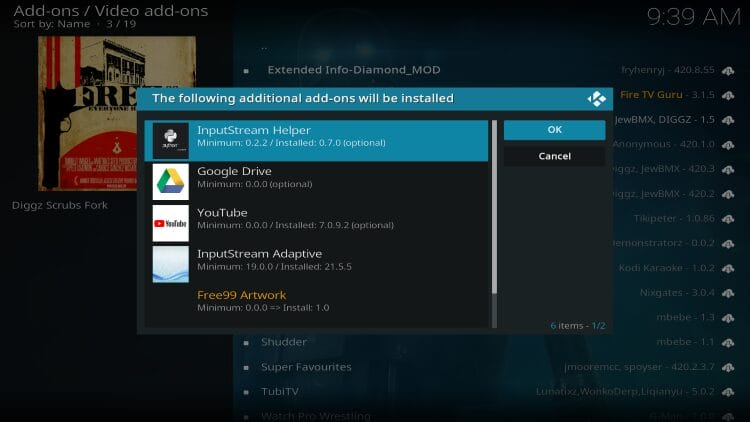Screen dimensions: 750x422
Task: Click the InputStream Adaptive wave icon
Action: tap(170, 264)
